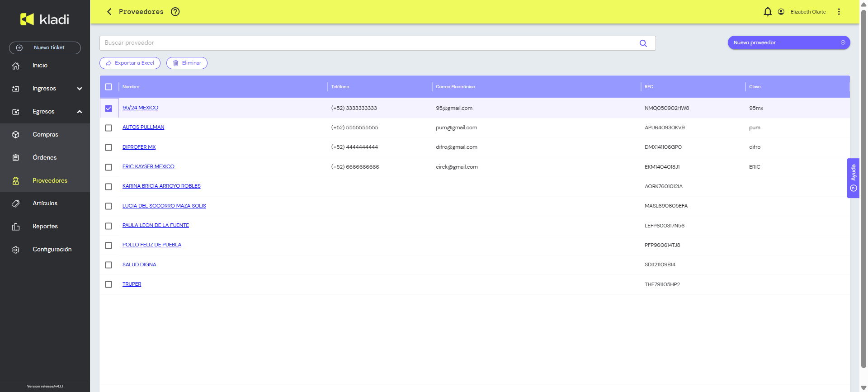Image resolution: width=868 pixels, height=392 pixels.
Task: Click the Proveedores person icon
Action: [16, 181]
